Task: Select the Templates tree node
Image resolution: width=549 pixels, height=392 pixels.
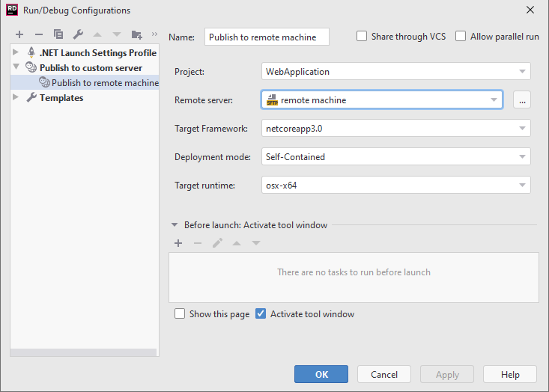Action: tap(61, 98)
